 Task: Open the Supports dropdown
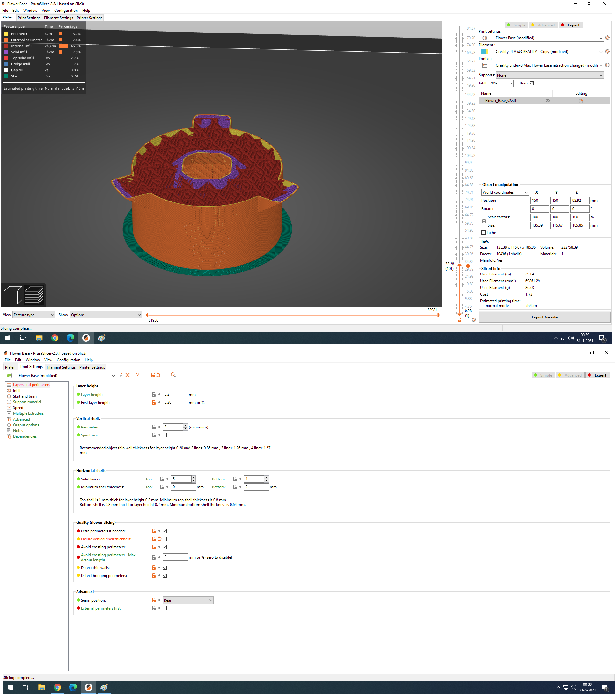click(550, 75)
